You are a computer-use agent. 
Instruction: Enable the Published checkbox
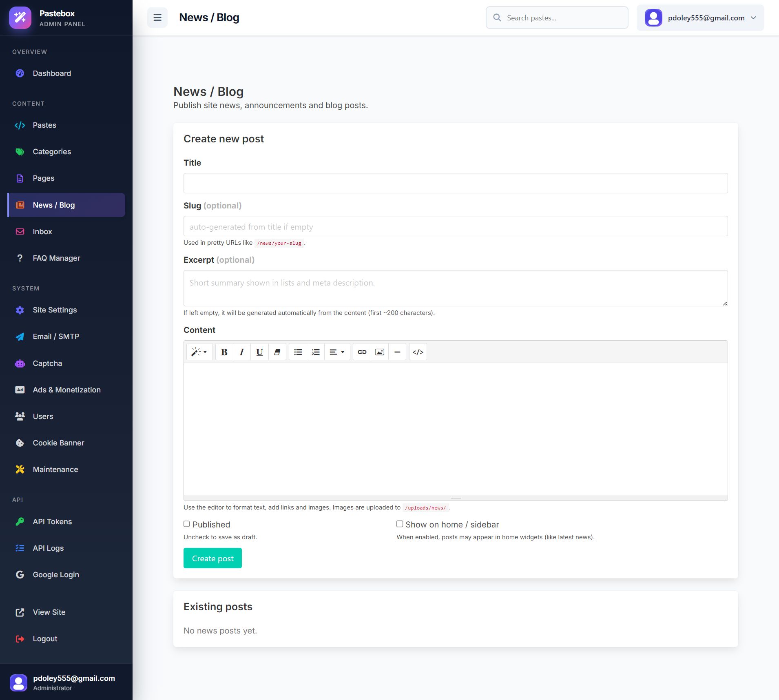(x=187, y=524)
